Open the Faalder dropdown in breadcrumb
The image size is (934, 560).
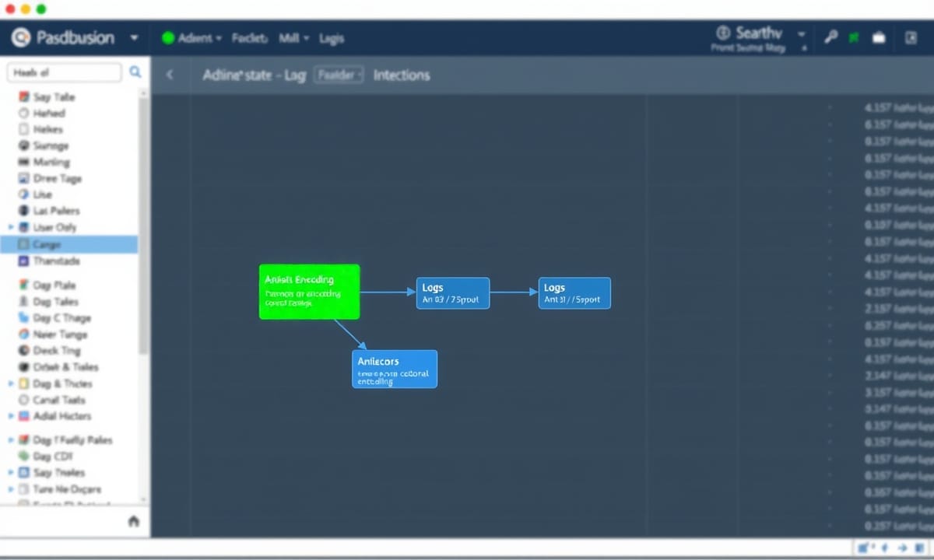pos(339,75)
